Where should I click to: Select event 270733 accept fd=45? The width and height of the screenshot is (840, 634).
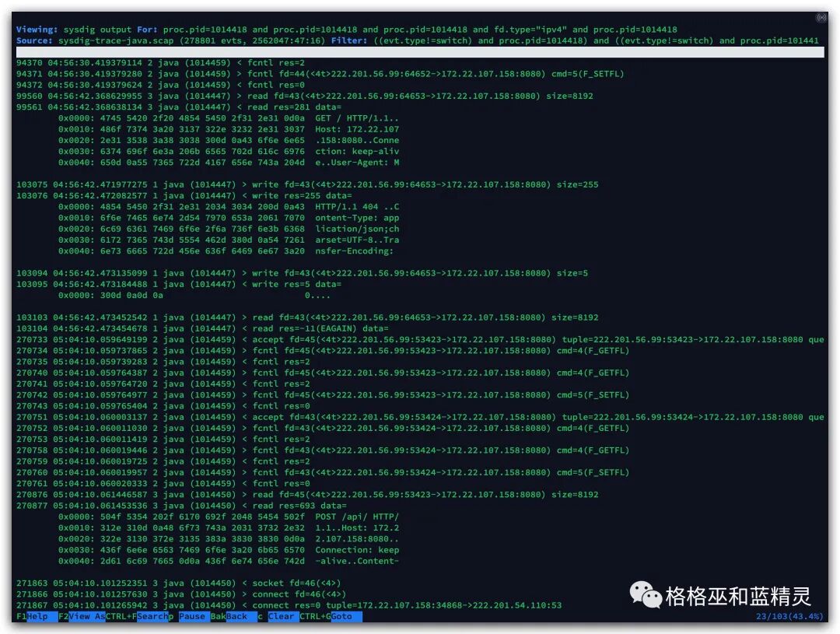[x=420, y=340]
